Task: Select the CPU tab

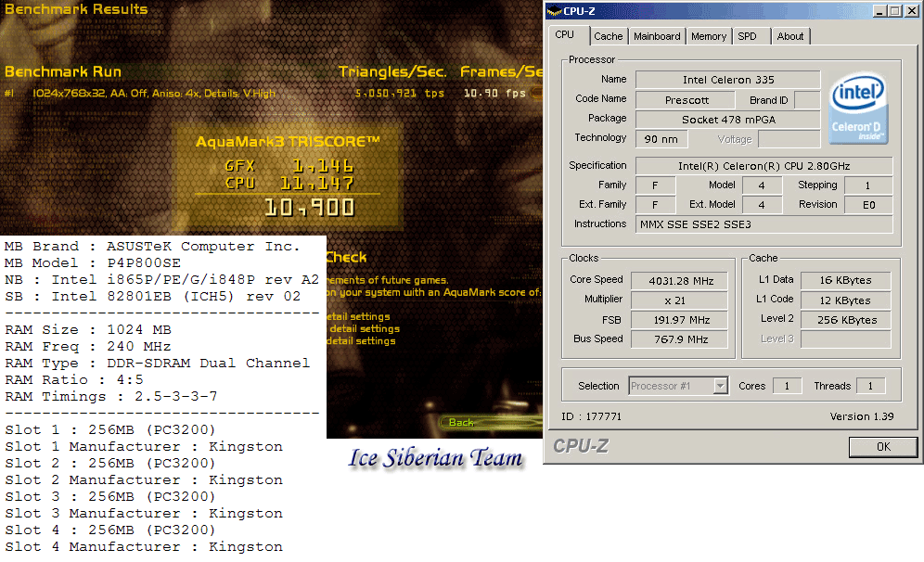Action: [568, 34]
